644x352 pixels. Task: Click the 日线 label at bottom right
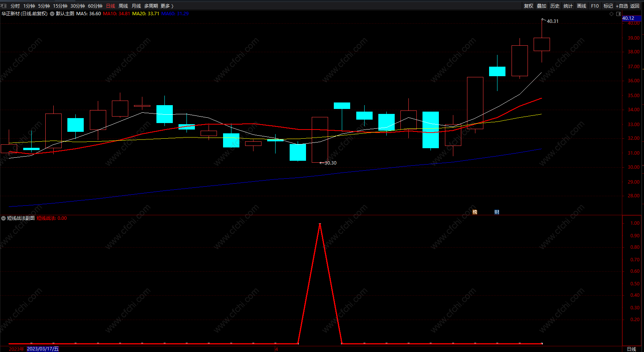pyautogui.click(x=631, y=349)
